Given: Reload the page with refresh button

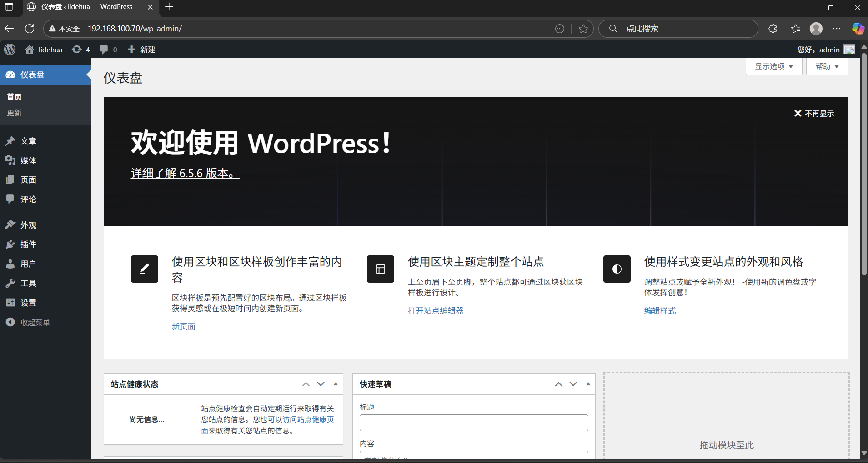Looking at the screenshot, I should [30, 29].
